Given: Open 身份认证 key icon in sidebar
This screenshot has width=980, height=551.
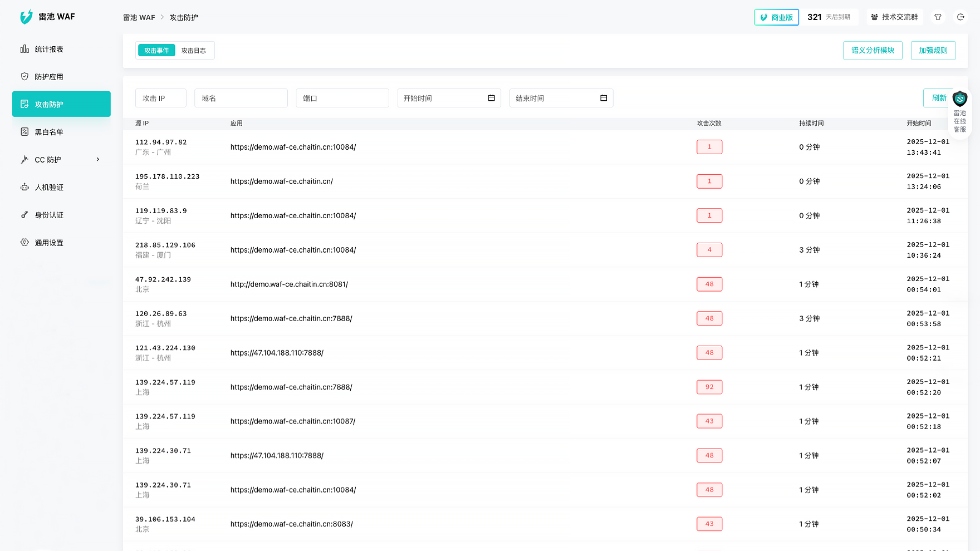Looking at the screenshot, I should click(x=24, y=215).
